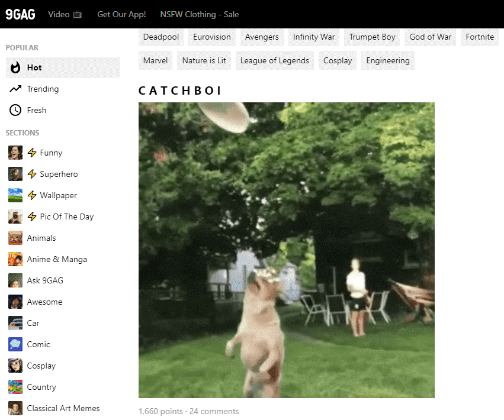Open the Get Our App! link

coord(121,14)
